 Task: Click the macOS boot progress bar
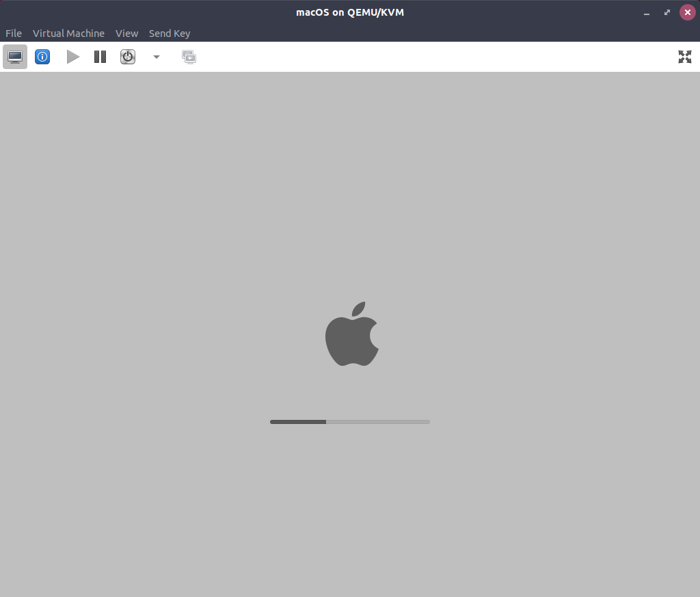350,421
